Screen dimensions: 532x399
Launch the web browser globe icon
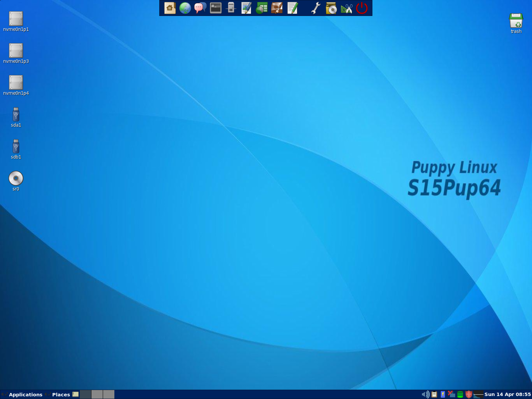pyautogui.click(x=185, y=8)
